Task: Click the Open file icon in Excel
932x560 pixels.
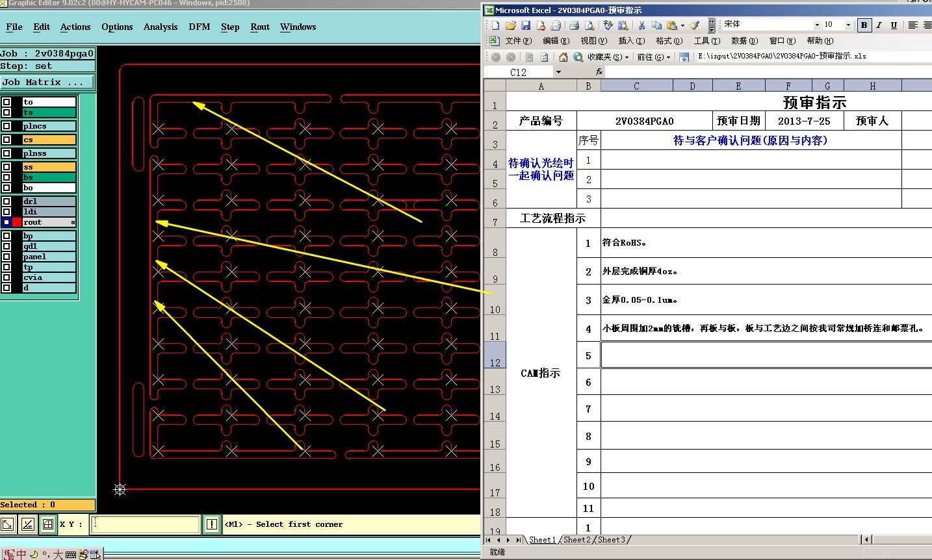Action: click(x=510, y=25)
